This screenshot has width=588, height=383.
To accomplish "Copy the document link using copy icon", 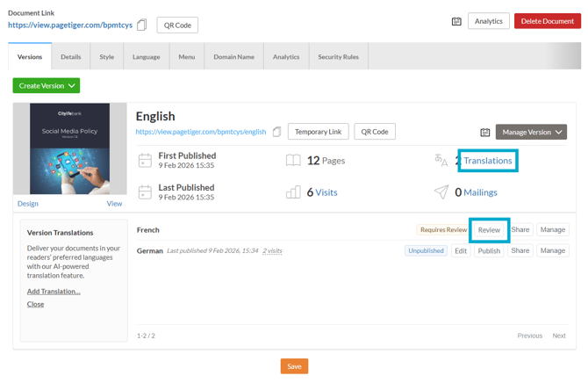I will click(x=142, y=25).
